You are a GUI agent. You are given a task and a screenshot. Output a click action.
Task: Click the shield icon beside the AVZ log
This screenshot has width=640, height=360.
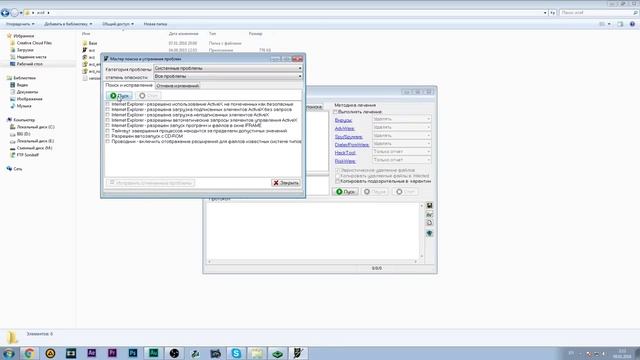[429, 233]
